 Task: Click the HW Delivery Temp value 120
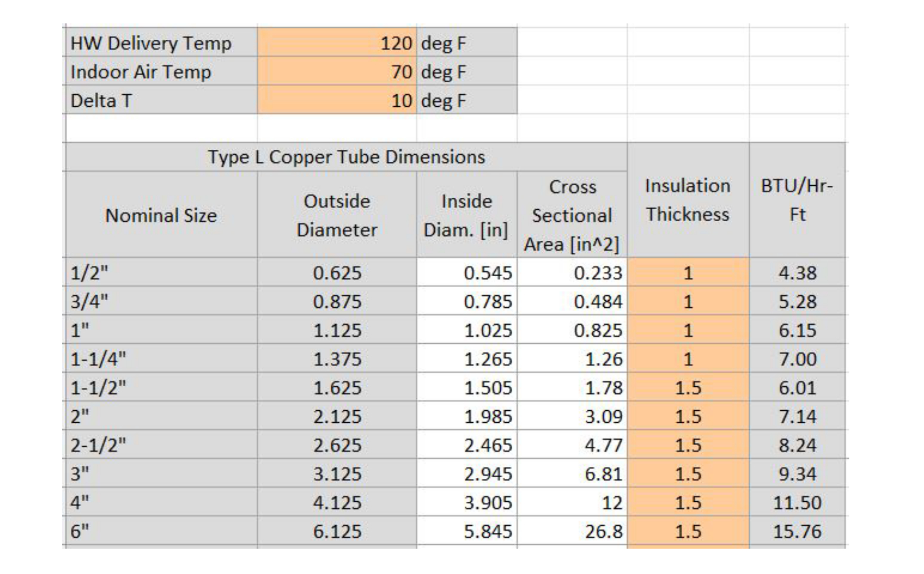[x=337, y=43]
